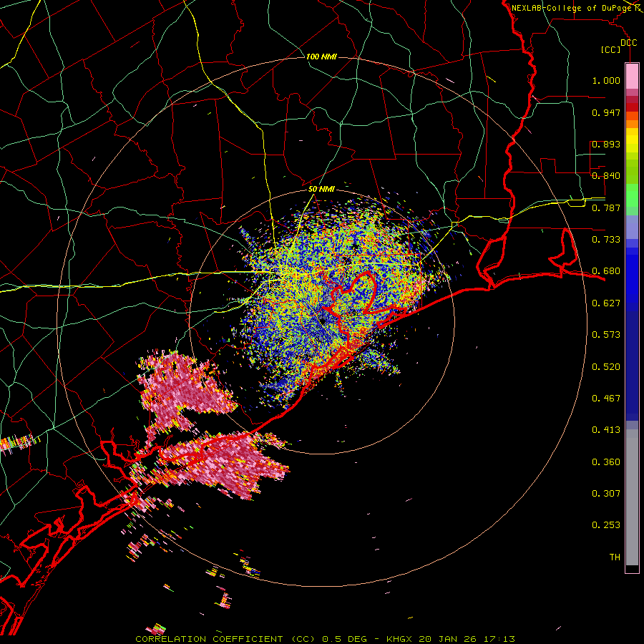Viewport: 644px width, 644px height.
Task: Click the DCC label above the color scale
Action: 628,43
